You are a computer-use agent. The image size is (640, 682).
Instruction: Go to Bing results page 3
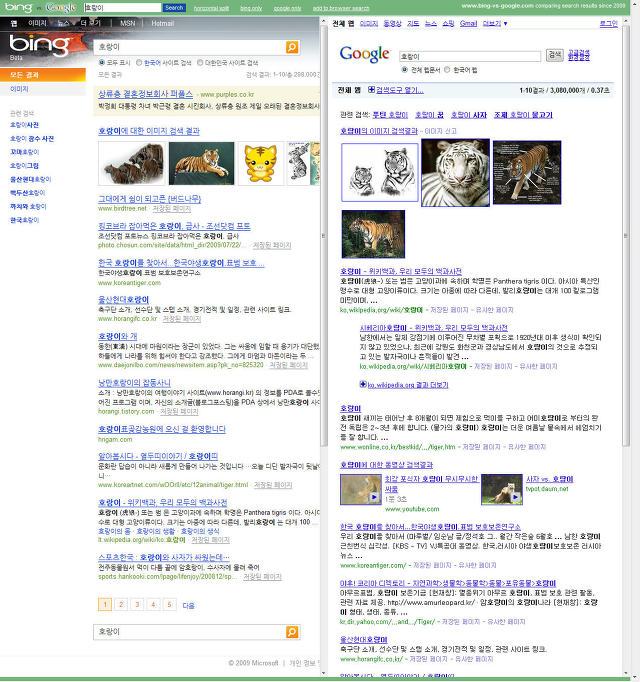point(137,604)
